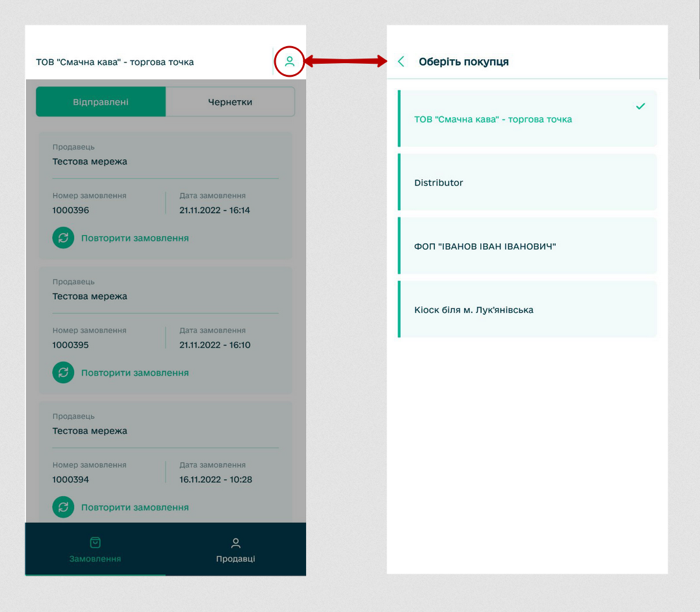Click the person icon above Продавці

coord(236,543)
